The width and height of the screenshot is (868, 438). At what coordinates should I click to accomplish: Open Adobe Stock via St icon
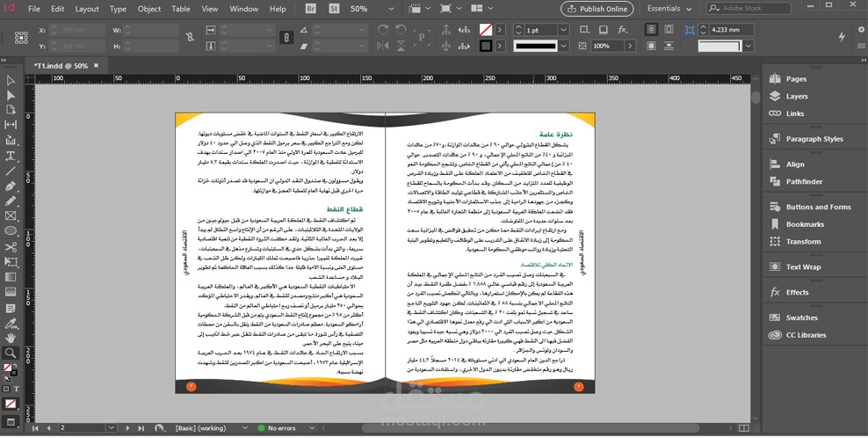point(335,9)
